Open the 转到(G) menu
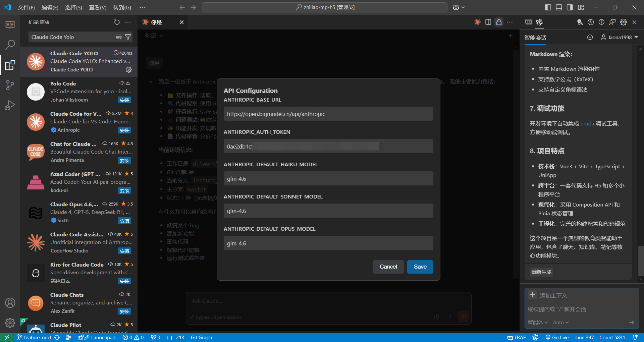 coord(122,7)
